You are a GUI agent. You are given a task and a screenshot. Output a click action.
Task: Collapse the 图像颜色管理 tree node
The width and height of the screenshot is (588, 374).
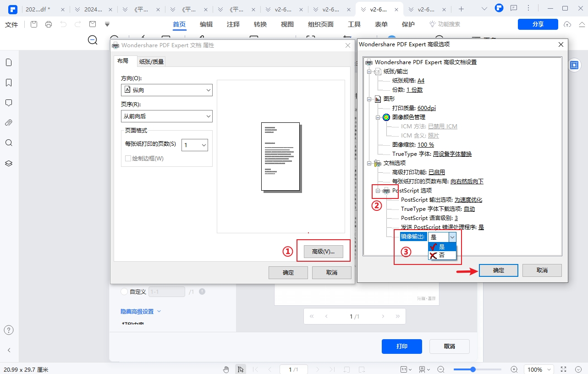(x=378, y=117)
